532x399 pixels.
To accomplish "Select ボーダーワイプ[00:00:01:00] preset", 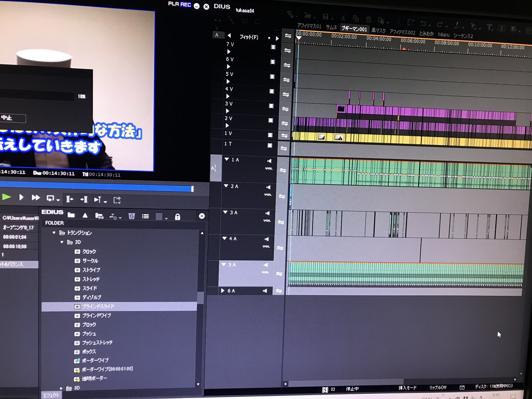I will pyautogui.click(x=107, y=369).
